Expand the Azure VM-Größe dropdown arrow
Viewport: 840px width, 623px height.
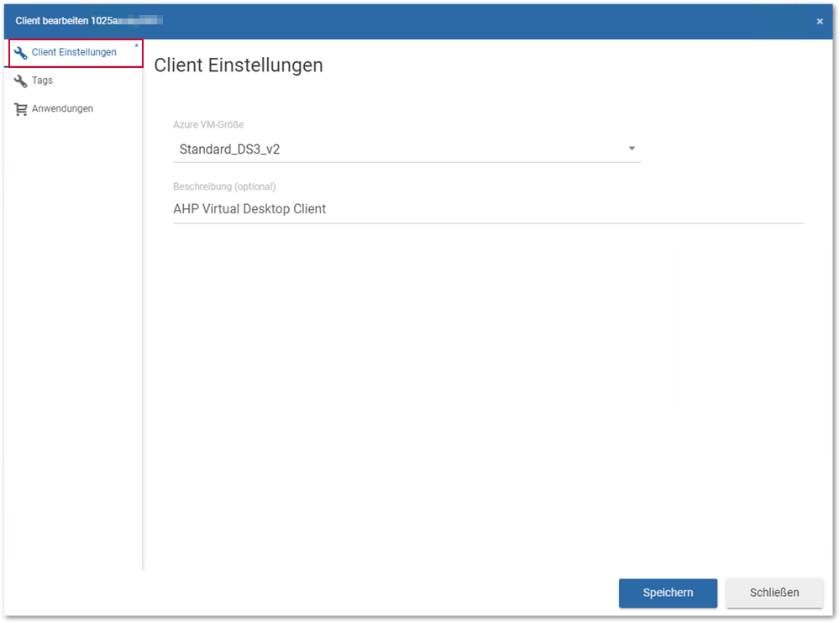pos(632,149)
